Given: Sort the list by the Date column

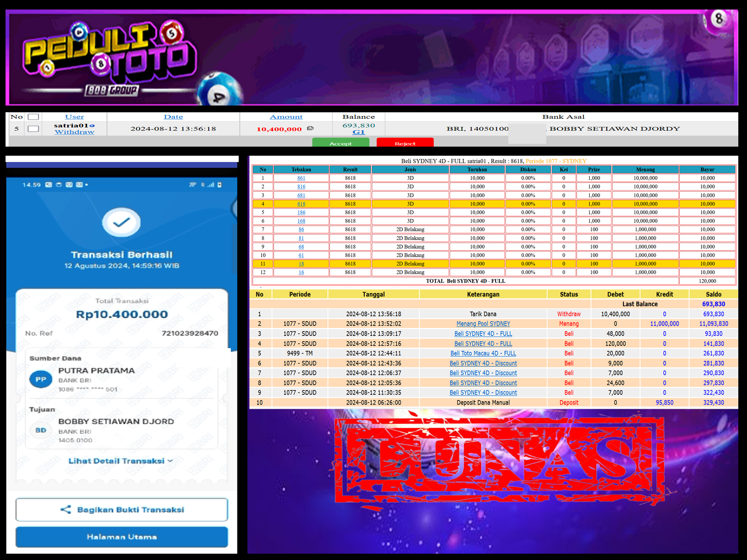Looking at the screenshot, I should (173, 117).
